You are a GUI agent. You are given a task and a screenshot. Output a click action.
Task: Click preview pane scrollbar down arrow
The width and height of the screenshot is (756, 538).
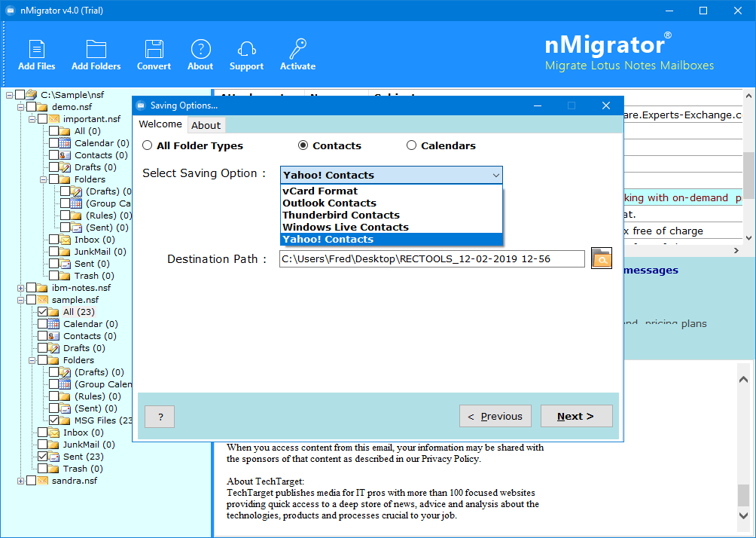(743, 515)
